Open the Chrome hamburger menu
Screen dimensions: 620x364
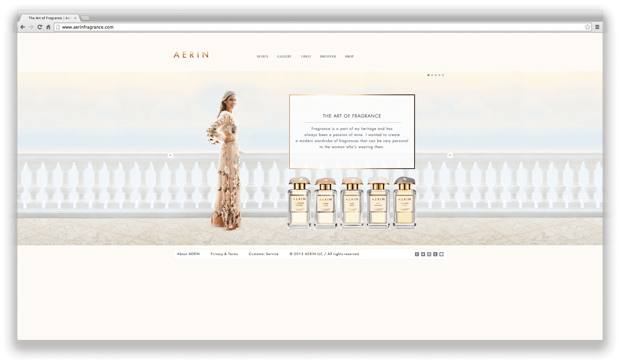[x=597, y=27]
